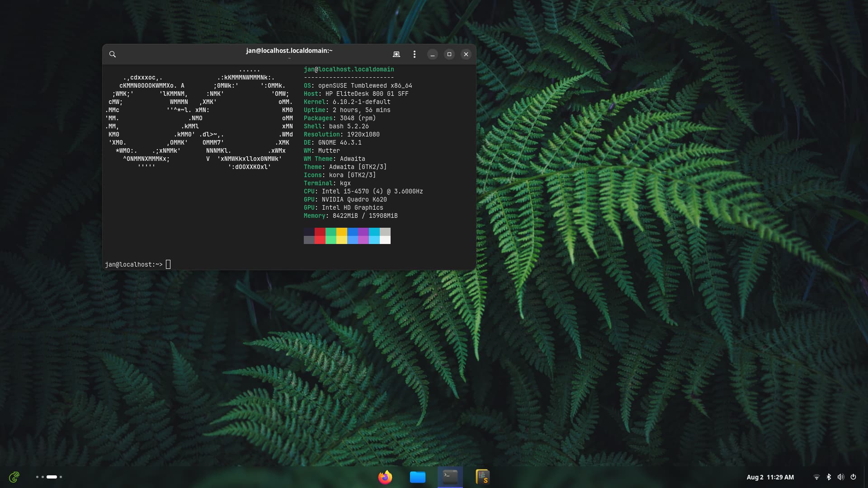The image size is (868, 488).
Task: Open Sublime Text from the dock
Action: (483, 477)
